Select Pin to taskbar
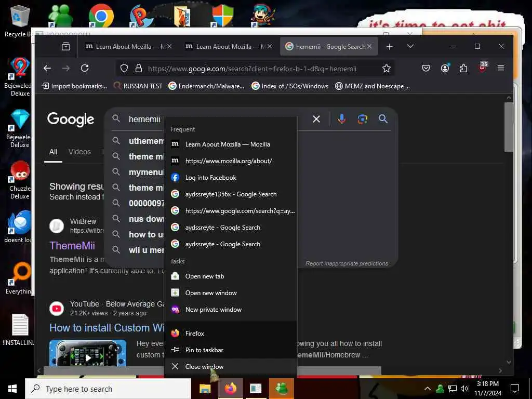532x399 pixels. point(231,350)
